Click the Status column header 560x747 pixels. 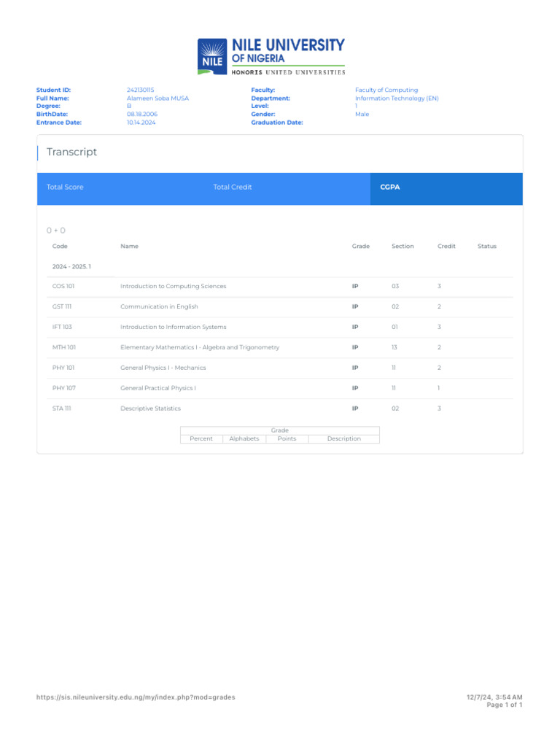pos(486,247)
